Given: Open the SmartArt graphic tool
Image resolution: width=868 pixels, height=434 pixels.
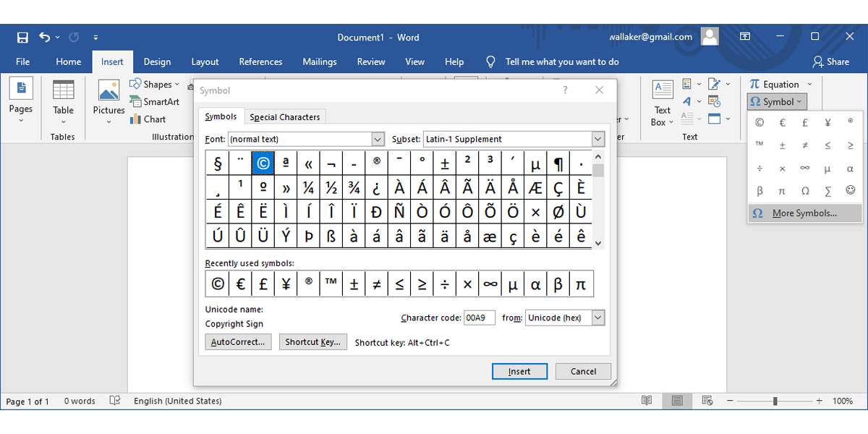Looking at the screenshot, I should pyautogui.click(x=156, y=101).
